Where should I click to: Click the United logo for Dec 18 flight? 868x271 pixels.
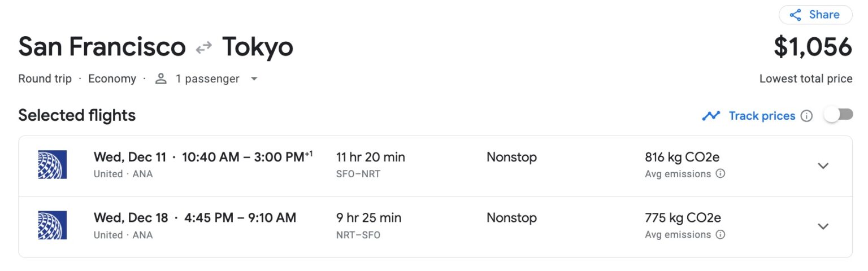[x=52, y=225]
